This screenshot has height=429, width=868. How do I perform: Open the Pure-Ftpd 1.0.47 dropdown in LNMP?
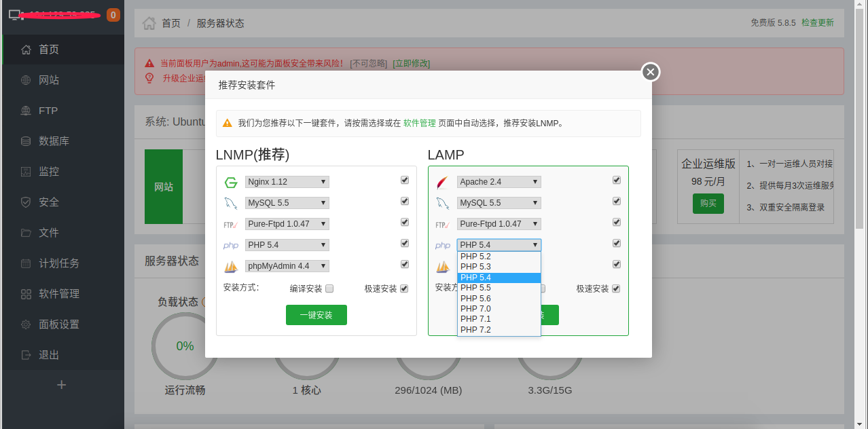(287, 224)
